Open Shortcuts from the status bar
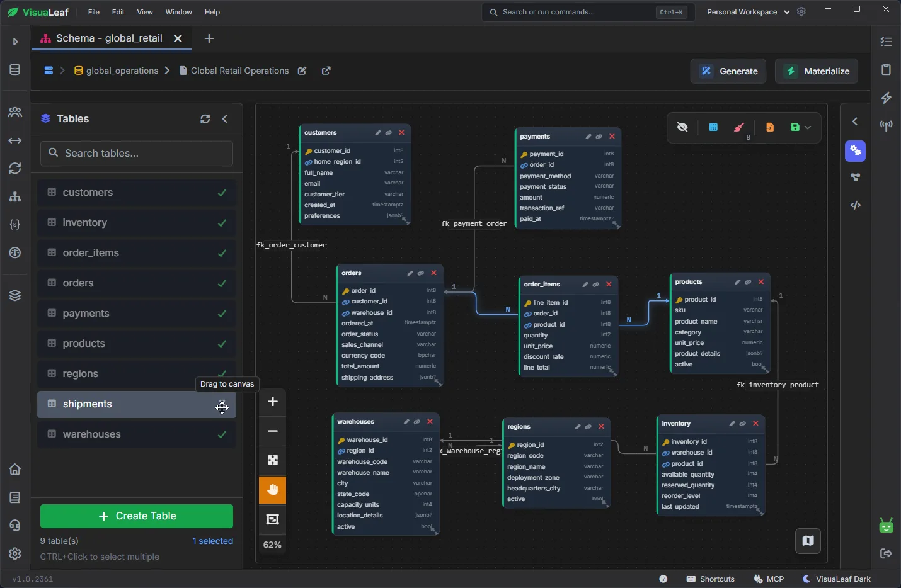 pyautogui.click(x=711, y=579)
